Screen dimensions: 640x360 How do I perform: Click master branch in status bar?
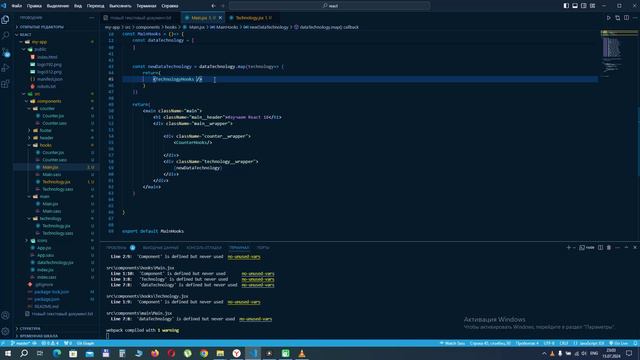(20, 343)
